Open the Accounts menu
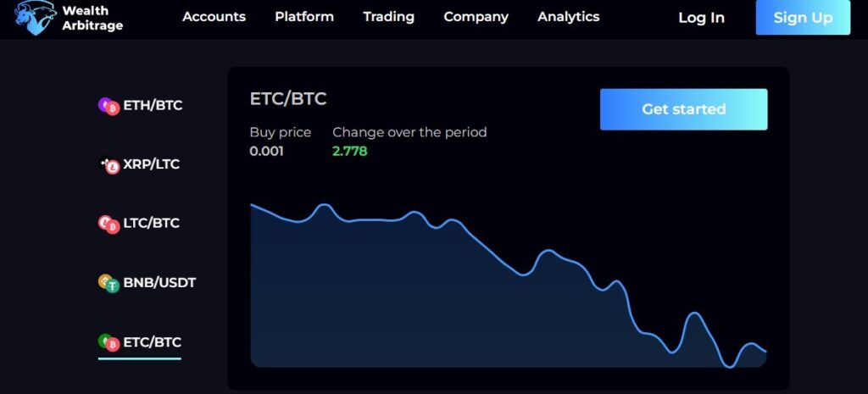868x394 pixels. tap(214, 17)
